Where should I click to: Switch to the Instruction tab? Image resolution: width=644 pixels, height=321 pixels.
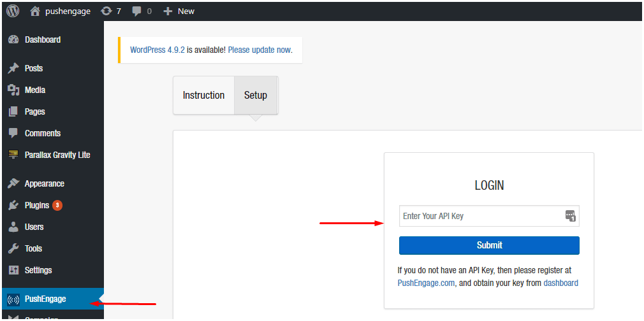click(x=203, y=96)
